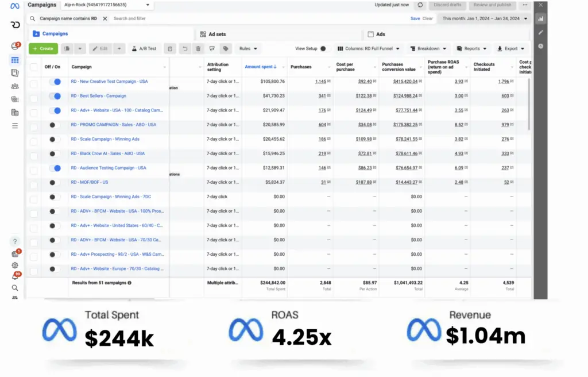Click the tag label icon
Viewport: 588px width, 377px height.
[x=226, y=48]
